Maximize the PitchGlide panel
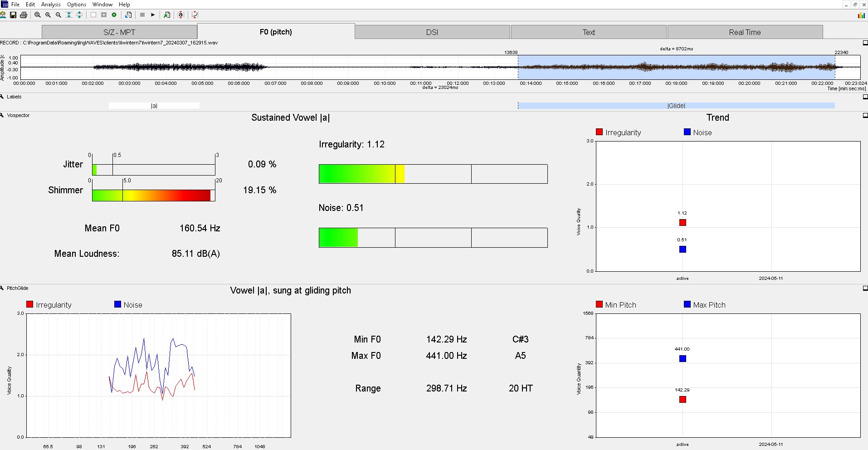Viewport: 868px width, 450px height. pos(865,288)
